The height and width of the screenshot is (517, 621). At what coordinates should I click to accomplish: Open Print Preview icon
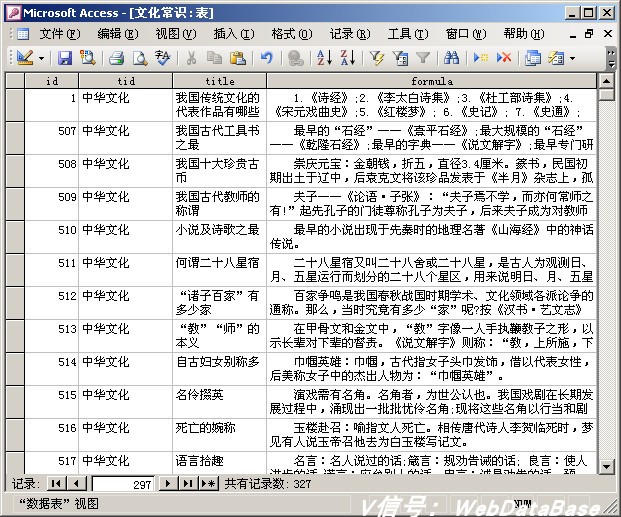(139, 58)
